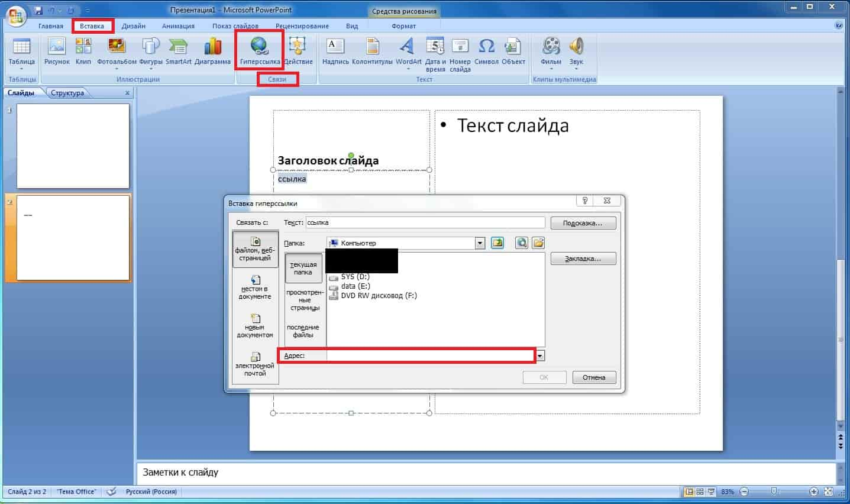Switch to Slide Sorter view

point(700,492)
